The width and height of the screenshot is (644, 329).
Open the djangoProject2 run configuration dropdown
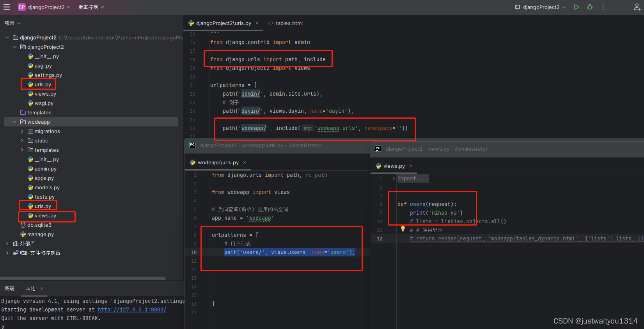[540, 7]
